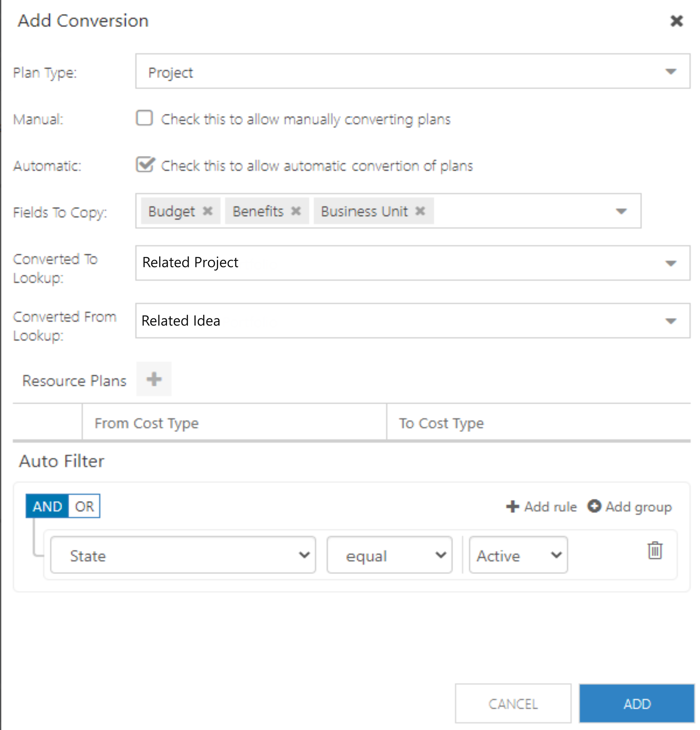This screenshot has height=730, width=700.
Task: Remove the Budget field tag
Action: point(209,211)
